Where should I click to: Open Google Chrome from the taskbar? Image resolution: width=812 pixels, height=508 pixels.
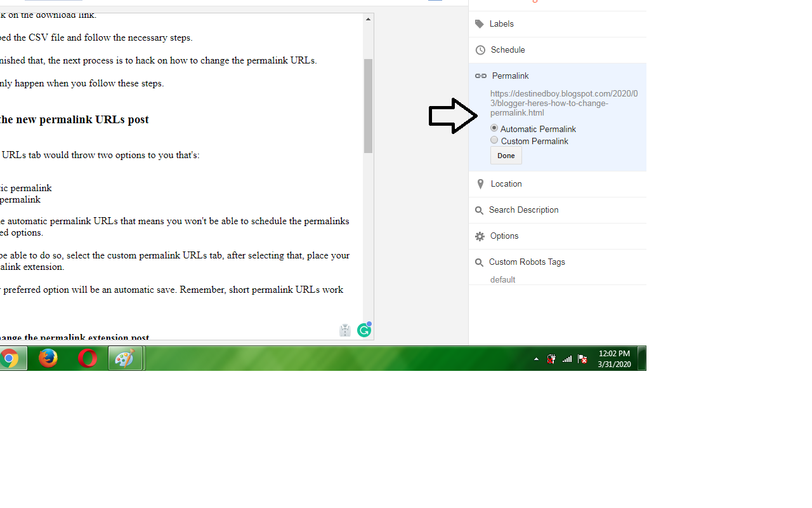point(8,359)
